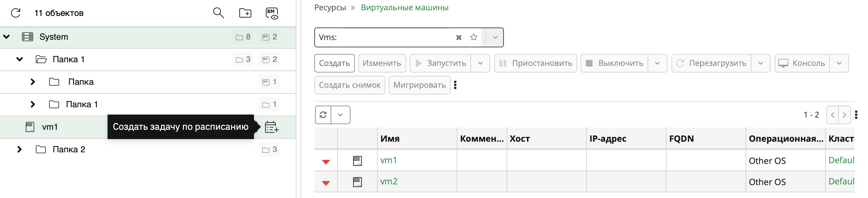868x198 pixels.
Task: Toggle VM visibility with the BM eye icon
Action: (x=272, y=14)
